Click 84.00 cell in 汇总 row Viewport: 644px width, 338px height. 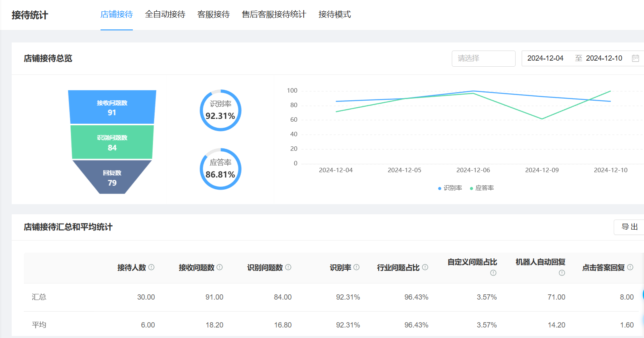pos(283,297)
